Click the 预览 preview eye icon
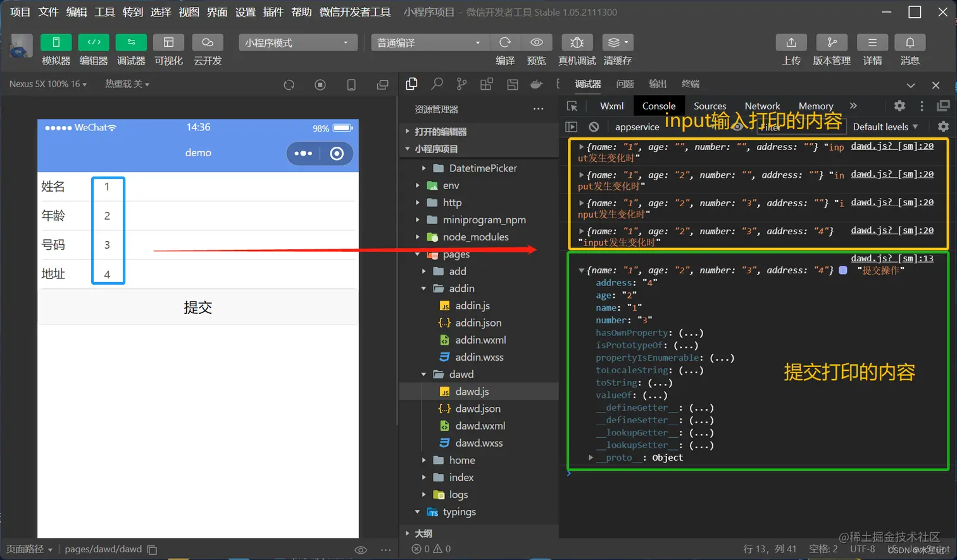Screen dimensions: 957x560 coord(537,42)
